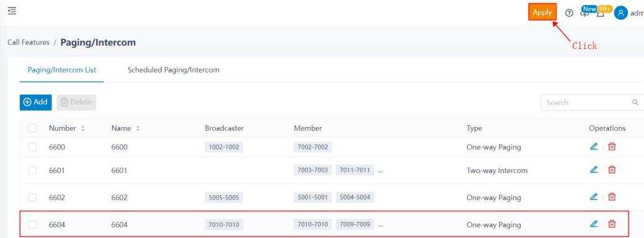Select the checkbox for row 6604
The image size is (644, 238).
[x=32, y=224]
